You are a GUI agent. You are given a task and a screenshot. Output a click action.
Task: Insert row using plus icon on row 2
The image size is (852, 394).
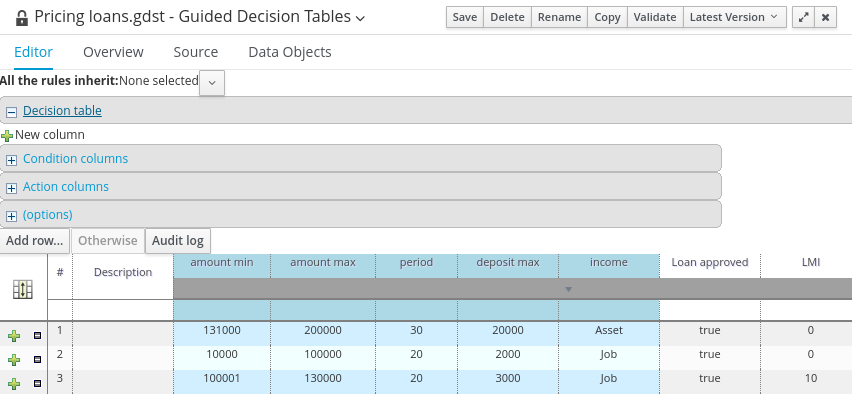coord(14,360)
